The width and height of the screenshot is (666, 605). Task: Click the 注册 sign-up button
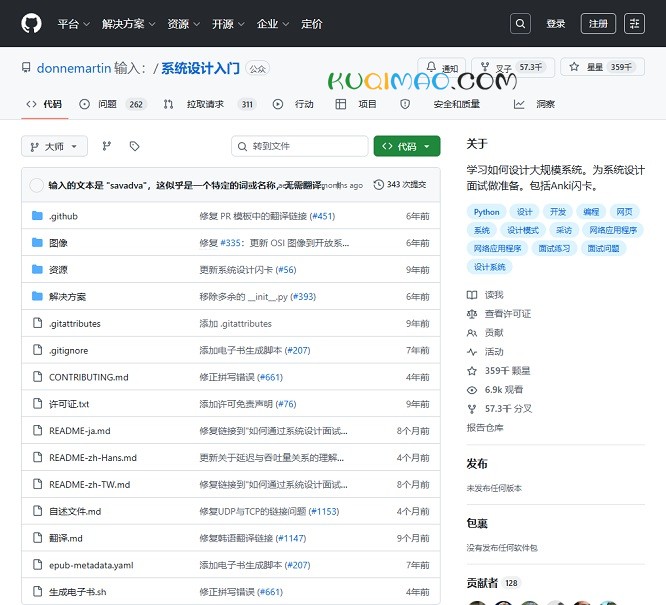598,24
